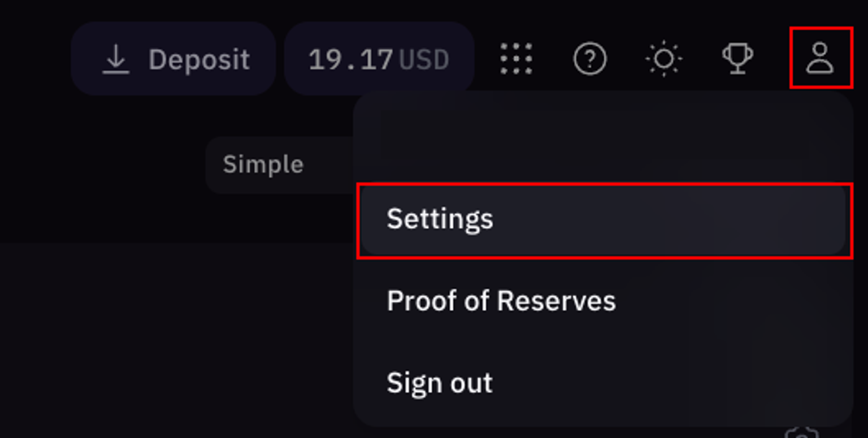Click the download arrow icon beside Deposit

pos(116,59)
